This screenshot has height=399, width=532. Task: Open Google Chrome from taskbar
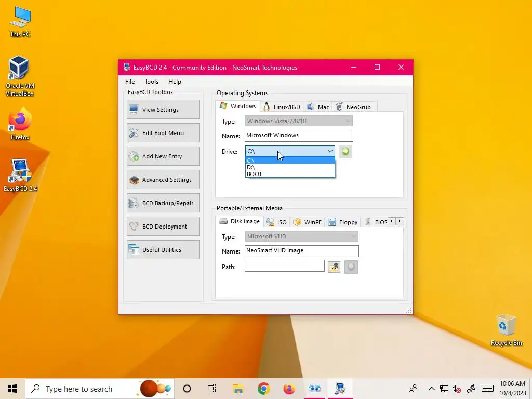pyautogui.click(x=263, y=389)
